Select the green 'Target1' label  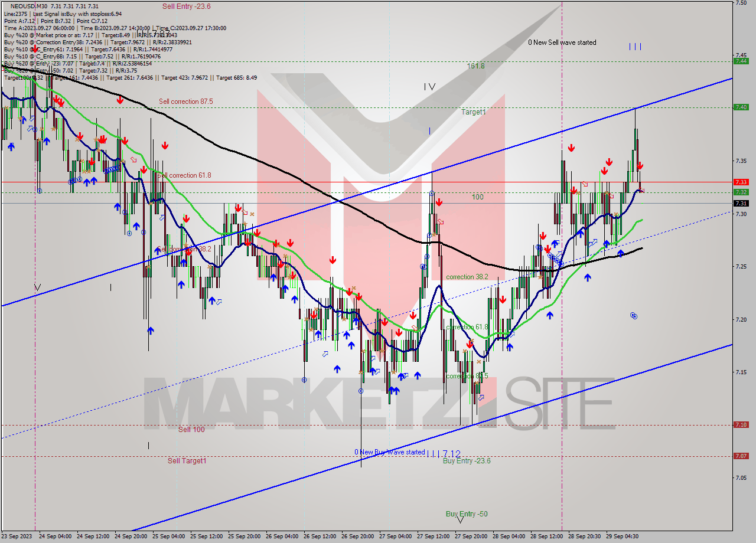[474, 112]
